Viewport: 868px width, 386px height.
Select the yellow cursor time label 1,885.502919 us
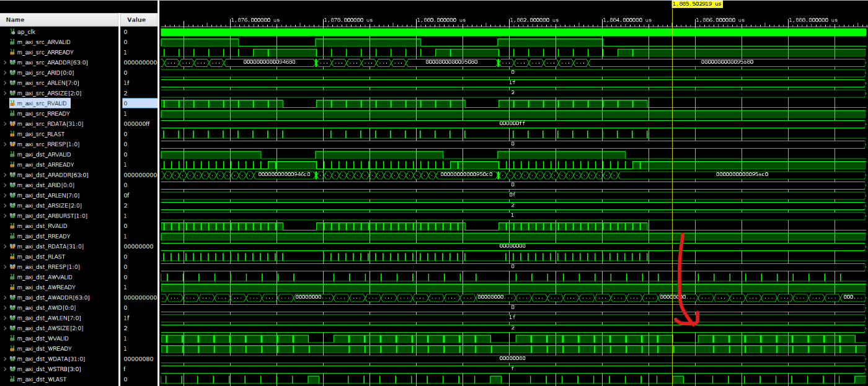[697, 4]
